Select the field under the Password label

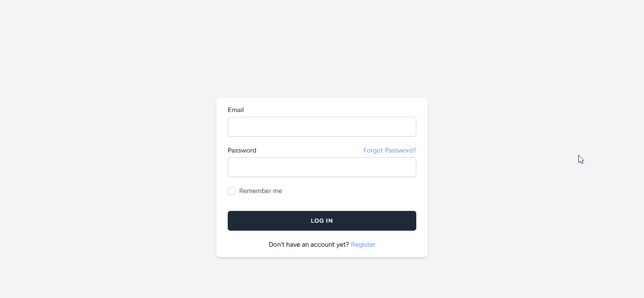pyautogui.click(x=322, y=167)
